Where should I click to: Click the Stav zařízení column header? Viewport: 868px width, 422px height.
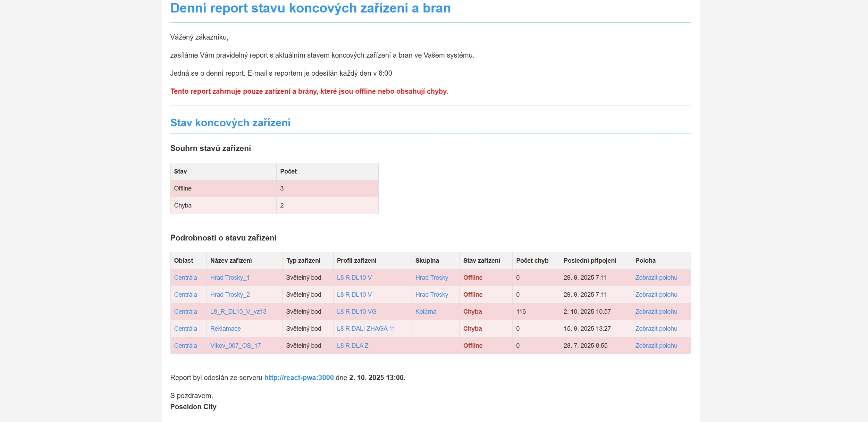(x=481, y=261)
